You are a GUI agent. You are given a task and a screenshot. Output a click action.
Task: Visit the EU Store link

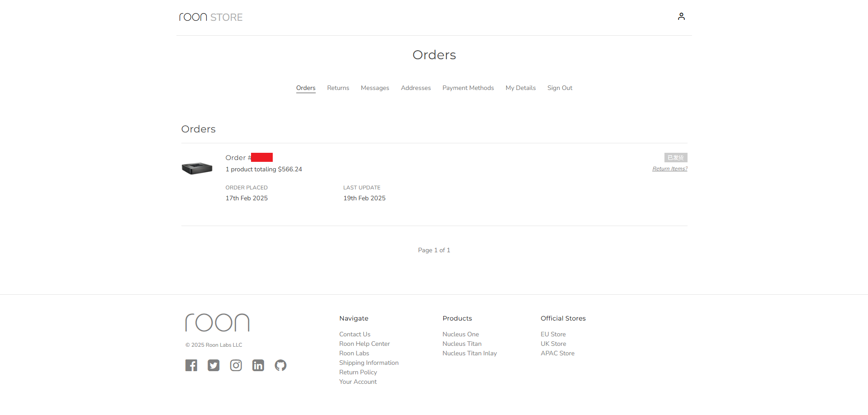pyautogui.click(x=553, y=334)
